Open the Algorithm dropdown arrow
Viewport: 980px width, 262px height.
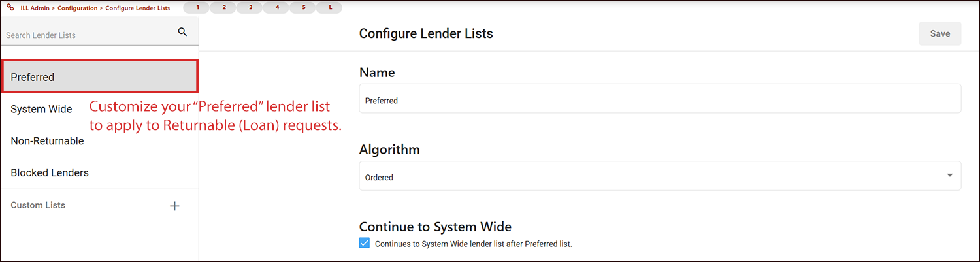tap(949, 176)
